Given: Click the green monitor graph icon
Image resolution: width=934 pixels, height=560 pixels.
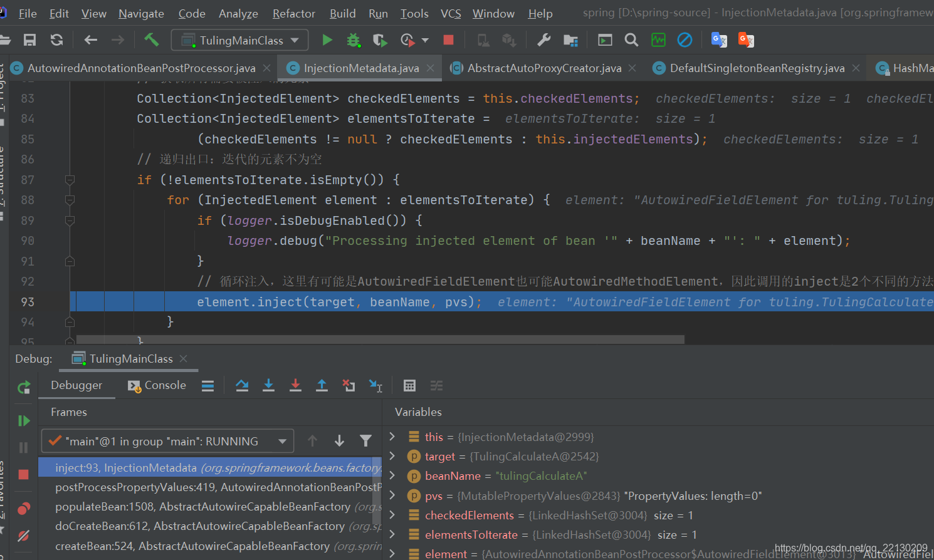Looking at the screenshot, I should point(658,40).
